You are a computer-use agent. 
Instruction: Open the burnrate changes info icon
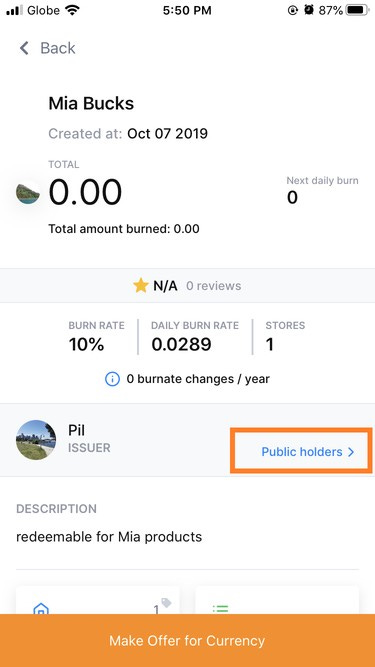[112, 379]
